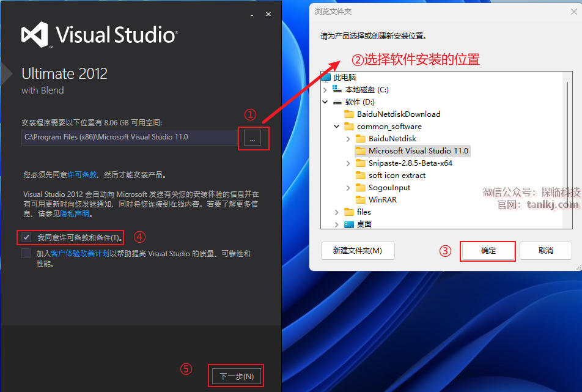Click the BaiduNetdisk folder icon
582x392 pixels.
(x=361, y=138)
